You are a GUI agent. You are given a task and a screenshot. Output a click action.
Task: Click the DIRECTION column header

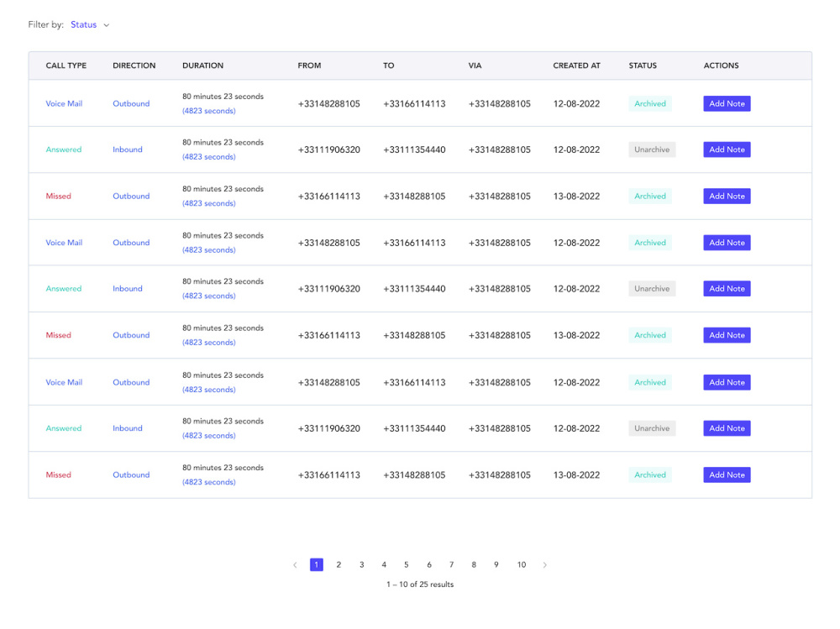134,66
